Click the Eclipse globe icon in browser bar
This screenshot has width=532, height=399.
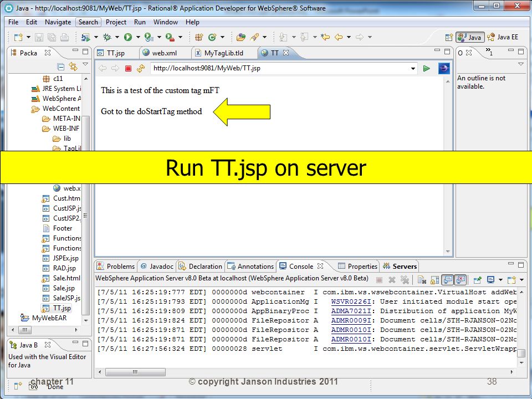(x=444, y=69)
